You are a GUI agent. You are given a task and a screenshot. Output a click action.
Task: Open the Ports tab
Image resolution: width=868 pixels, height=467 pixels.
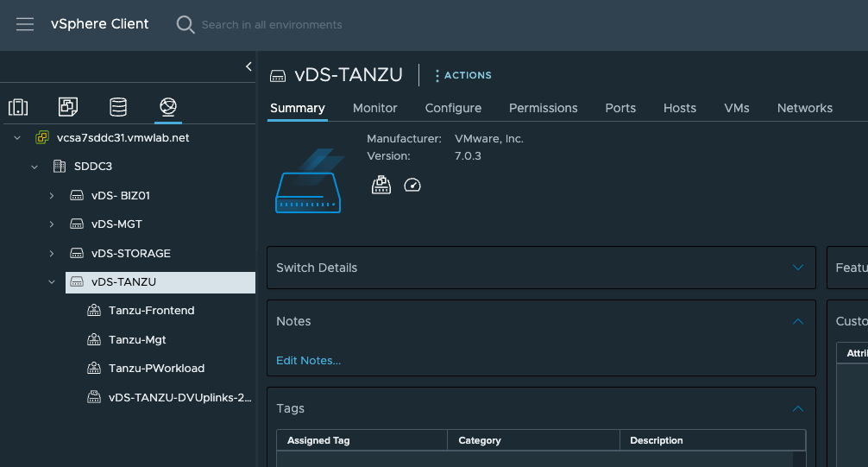click(620, 108)
